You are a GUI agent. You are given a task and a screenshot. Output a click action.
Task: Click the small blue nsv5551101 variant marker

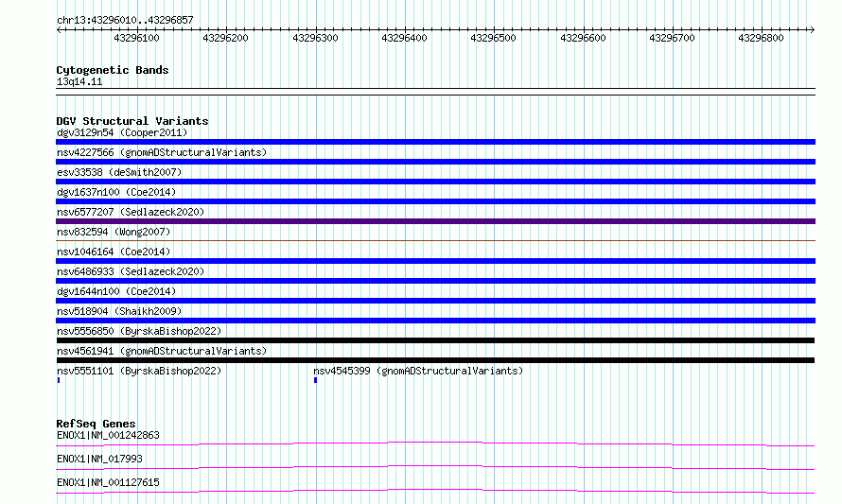59,380
